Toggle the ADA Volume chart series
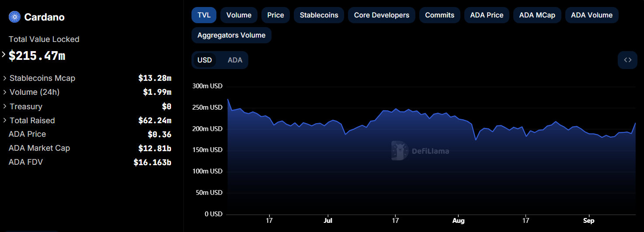 [592, 15]
